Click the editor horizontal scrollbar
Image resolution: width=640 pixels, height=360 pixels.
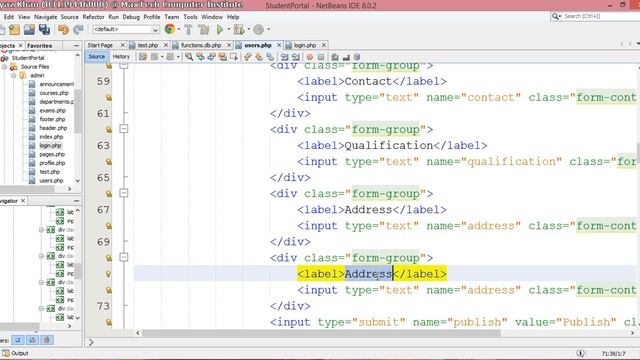tap(321, 333)
